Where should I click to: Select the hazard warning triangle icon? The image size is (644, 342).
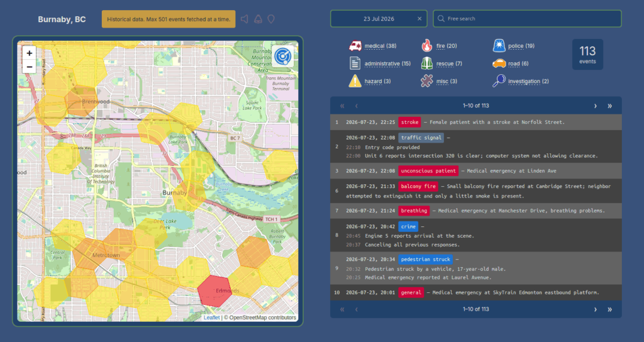point(355,81)
